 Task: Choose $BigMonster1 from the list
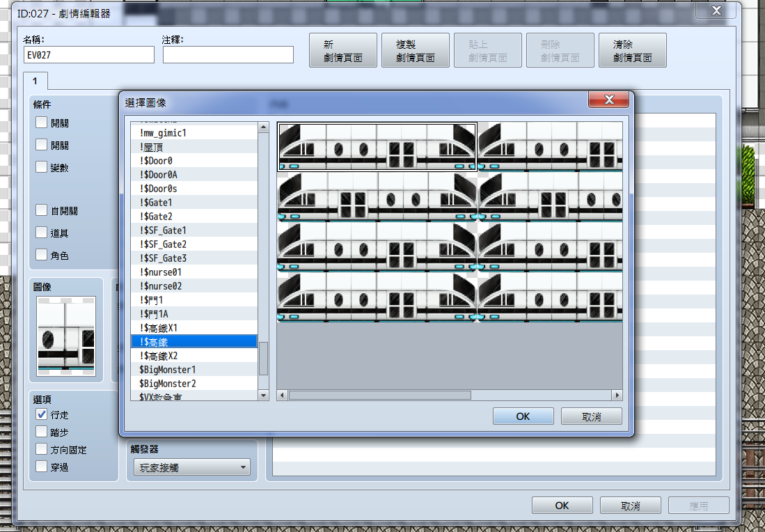click(194, 370)
